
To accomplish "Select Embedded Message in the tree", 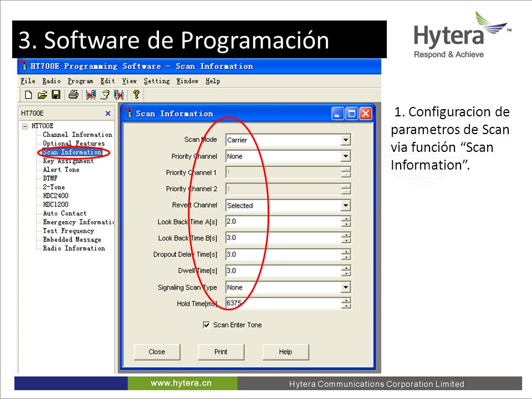I will pyautogui.click(x=72, y=239).
